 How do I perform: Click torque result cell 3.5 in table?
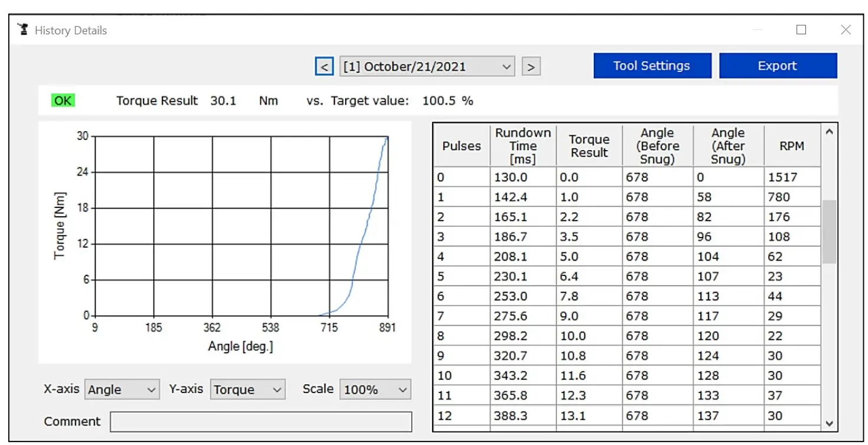(x=589, y=236)
